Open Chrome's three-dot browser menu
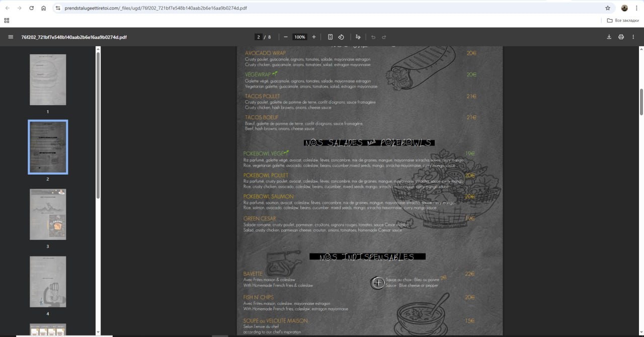Screen dimensions: 644x337 pyautogui.click(x=636, y=8)
